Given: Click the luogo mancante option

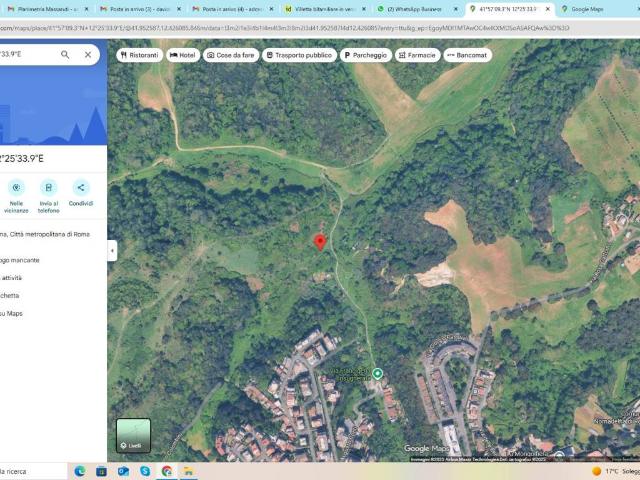Looking at the screenshot, I should click(20, 260).
